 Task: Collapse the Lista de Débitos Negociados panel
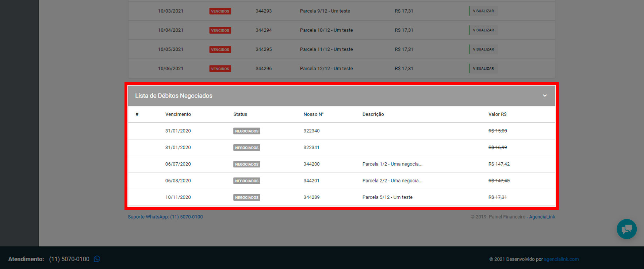(544, 96)
